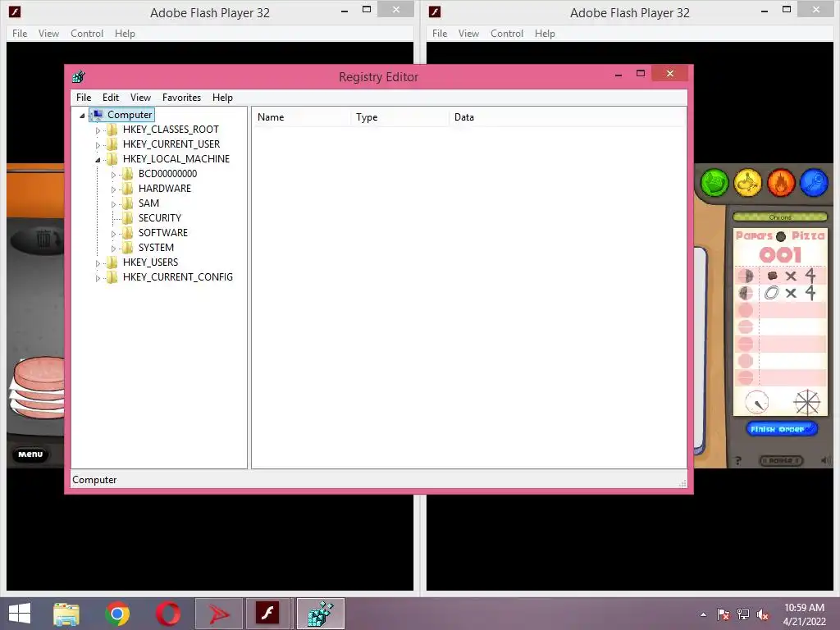The width and height of the screenshot is (840, 630).
Task: Click the Onions label bar above ticket
Action: (x=780, y=217)
